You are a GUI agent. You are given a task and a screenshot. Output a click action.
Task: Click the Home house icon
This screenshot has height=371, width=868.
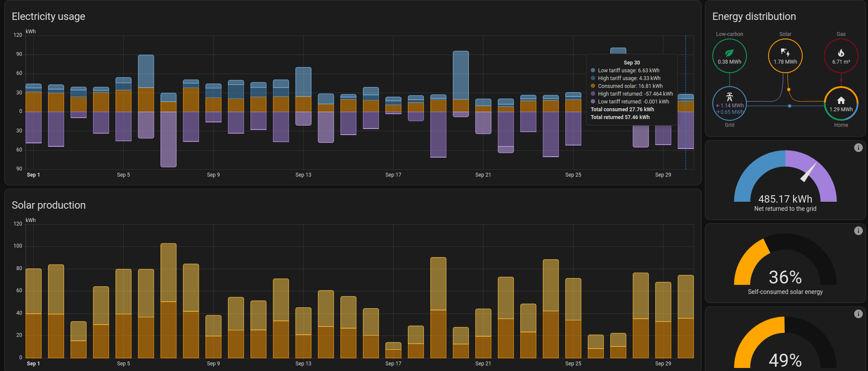(841, 100)
